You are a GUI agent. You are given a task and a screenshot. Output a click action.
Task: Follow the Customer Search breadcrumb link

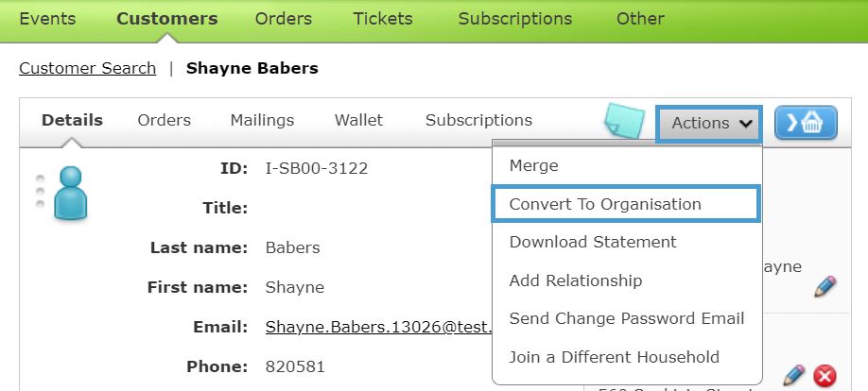(88, 69)
